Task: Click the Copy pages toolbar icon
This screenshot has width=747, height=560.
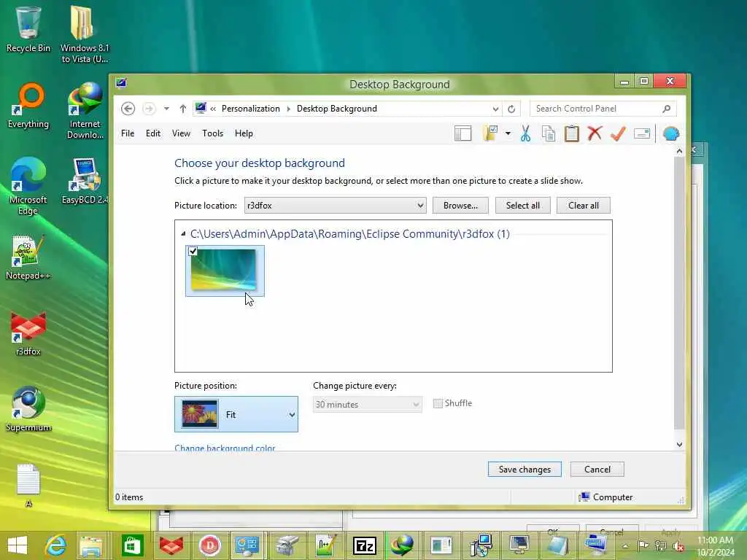Action: pos(549,134)
